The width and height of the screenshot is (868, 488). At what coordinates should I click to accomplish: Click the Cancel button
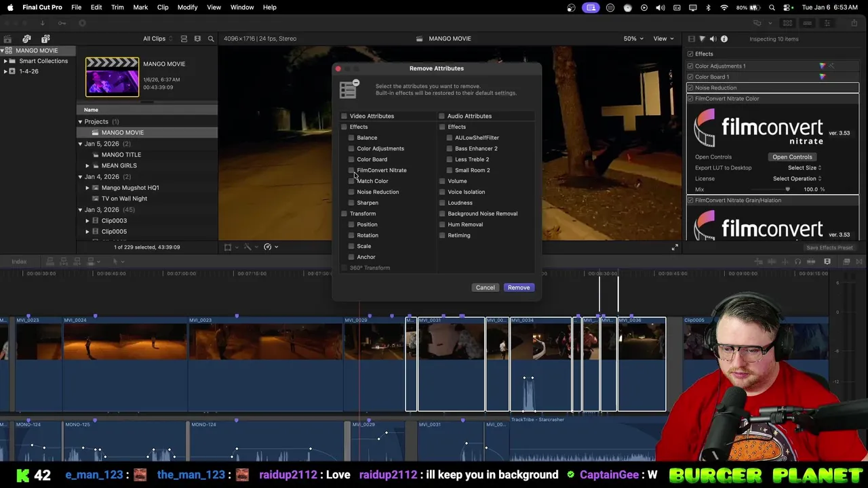click(485, 287)
